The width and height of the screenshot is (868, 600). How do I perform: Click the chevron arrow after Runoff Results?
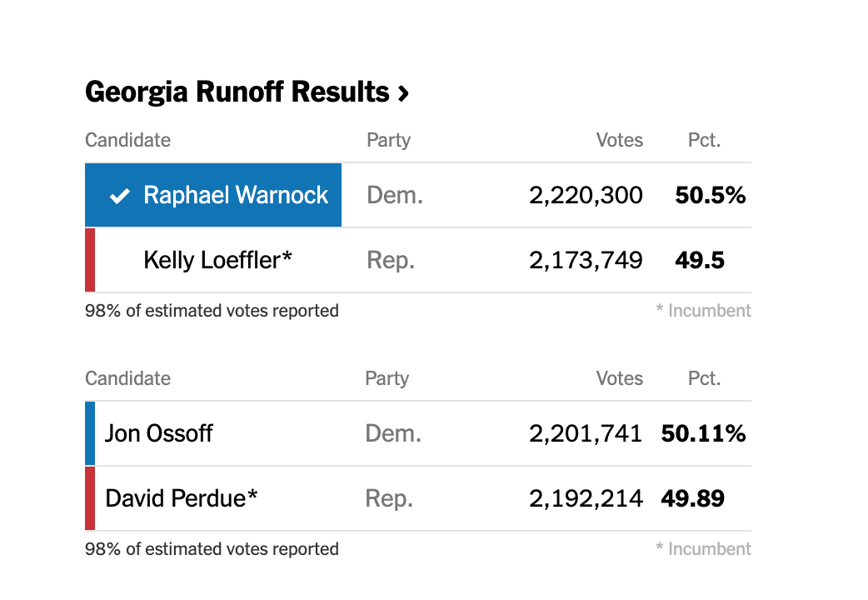click(x=403, y=93)
